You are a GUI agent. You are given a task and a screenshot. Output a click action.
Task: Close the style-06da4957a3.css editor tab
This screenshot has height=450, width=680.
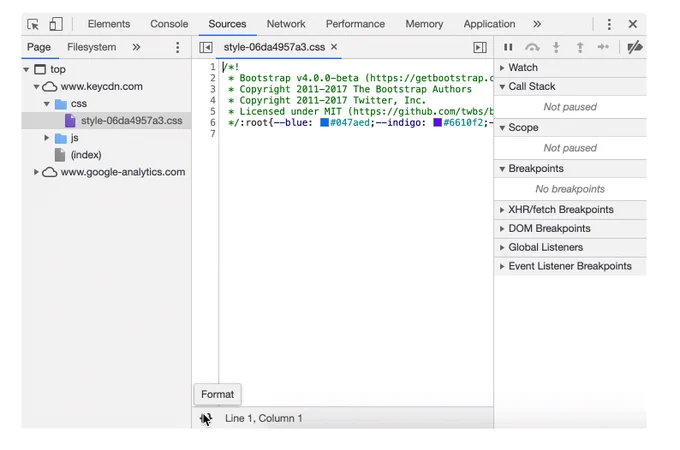pos(334,46)
